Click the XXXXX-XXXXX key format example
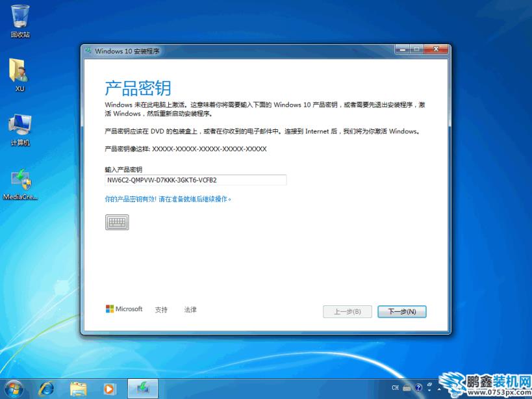This screenshot has width=532, height=399. [209, 149]
